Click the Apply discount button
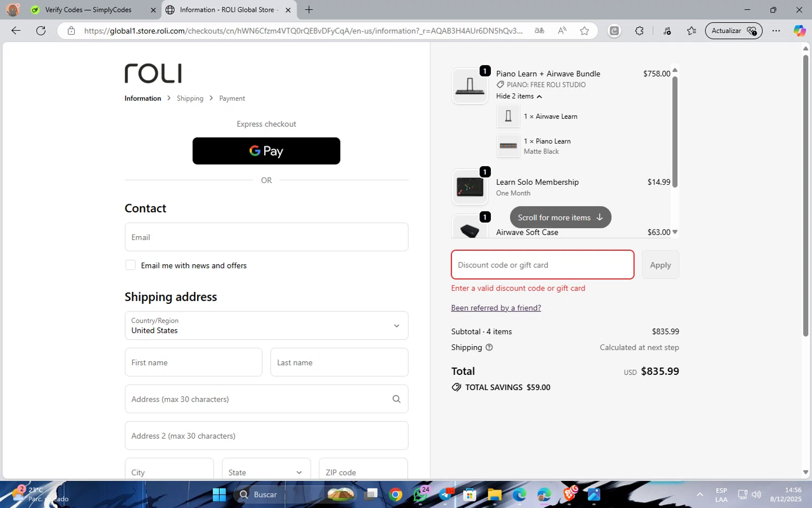Image resolution: width=812 pixels, height=508 pixels. click(660, 265)
